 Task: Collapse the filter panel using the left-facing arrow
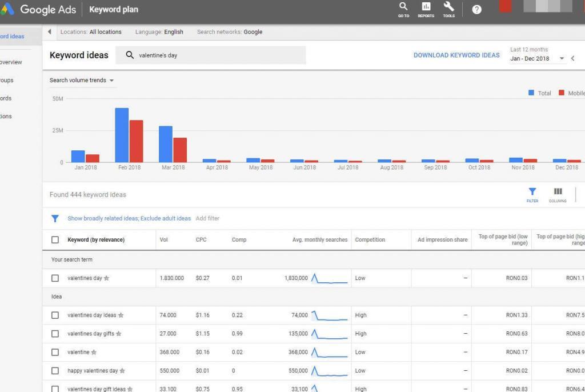point(50,32)
